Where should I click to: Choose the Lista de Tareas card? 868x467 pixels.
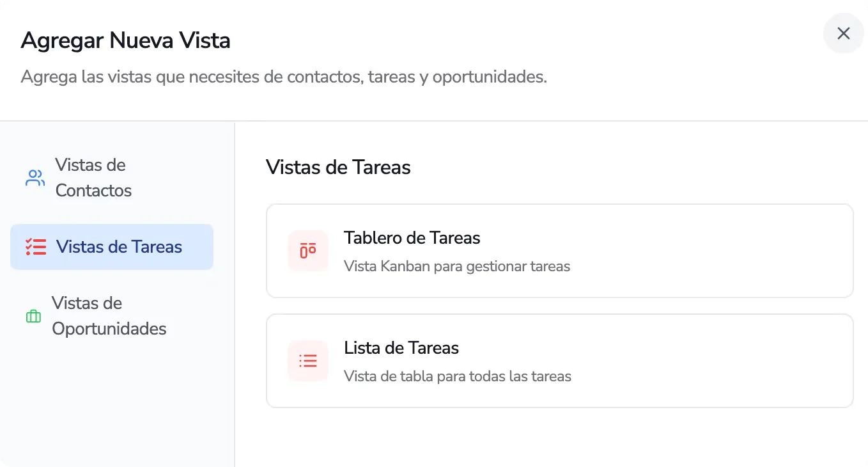click(559, 361)
